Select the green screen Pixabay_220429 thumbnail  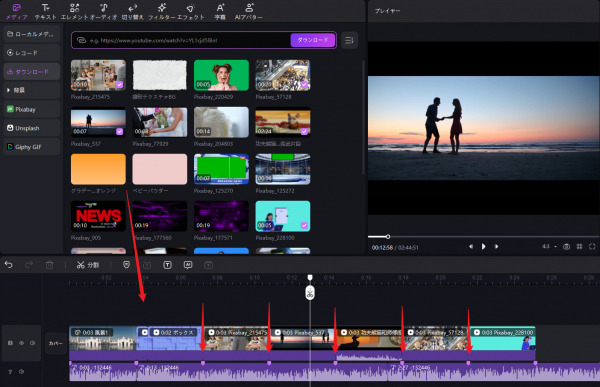(221, 75)
